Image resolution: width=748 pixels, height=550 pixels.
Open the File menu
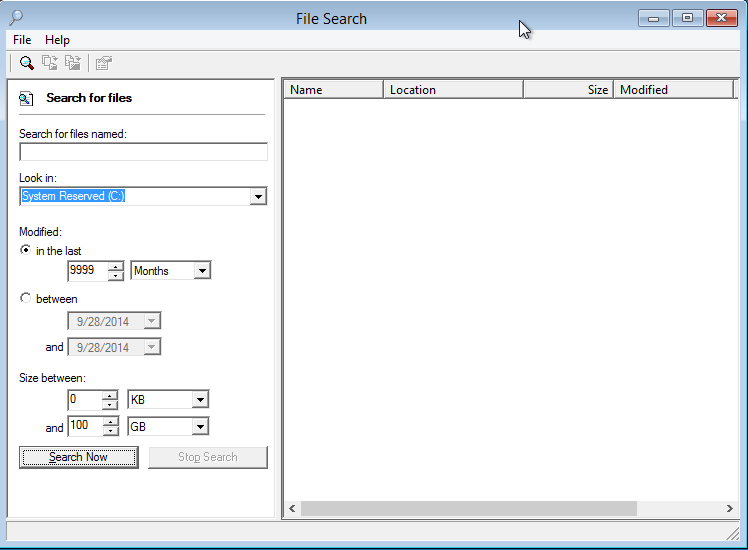tap(22, 40)
